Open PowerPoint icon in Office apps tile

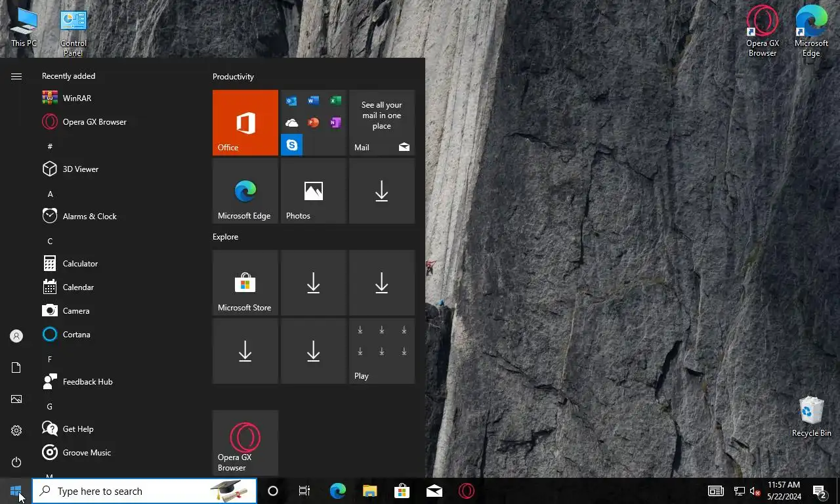click(314, 123)
